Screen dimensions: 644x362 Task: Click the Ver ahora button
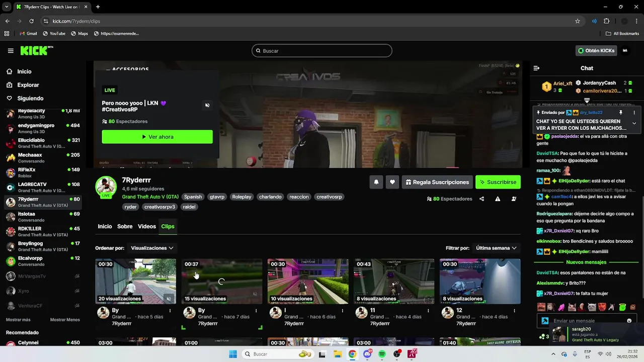point(157,137)
